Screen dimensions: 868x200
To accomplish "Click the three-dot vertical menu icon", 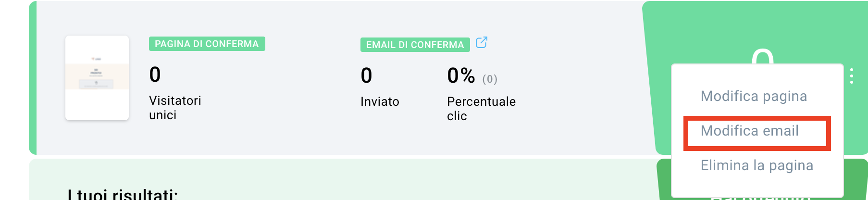I will (852, 76).
